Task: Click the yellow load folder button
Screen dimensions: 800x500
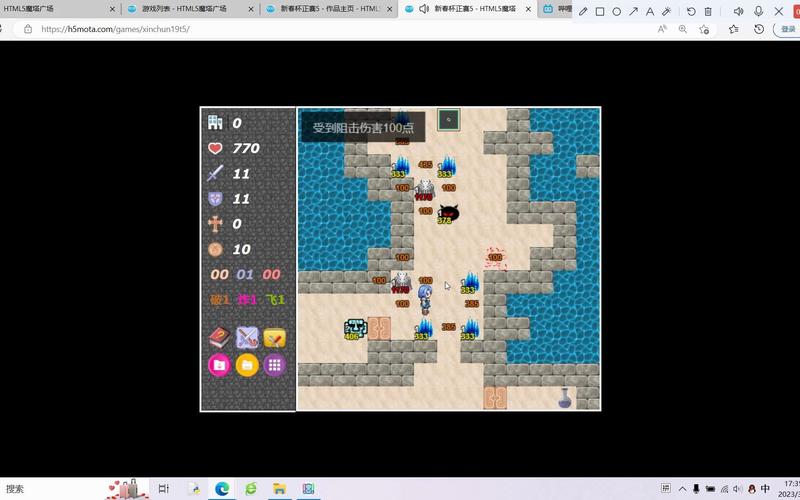Action: click(x=247, y=365)
